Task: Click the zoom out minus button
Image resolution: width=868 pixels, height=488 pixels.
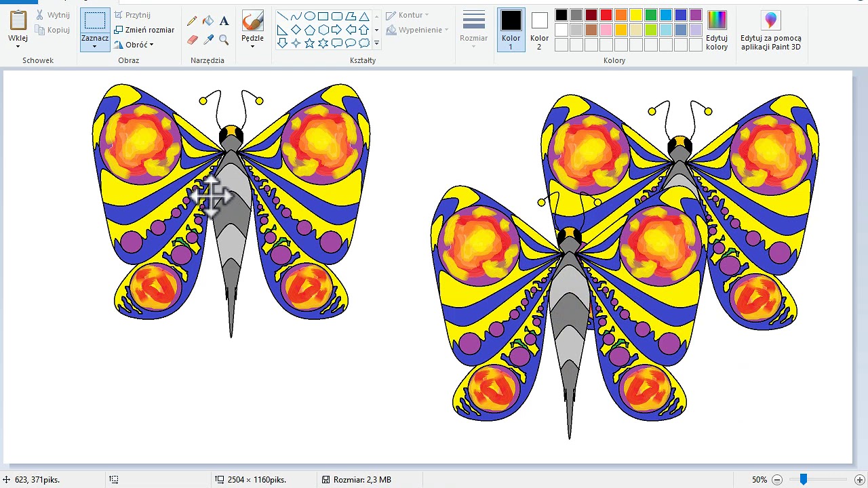Action: [x=777, y=480]
